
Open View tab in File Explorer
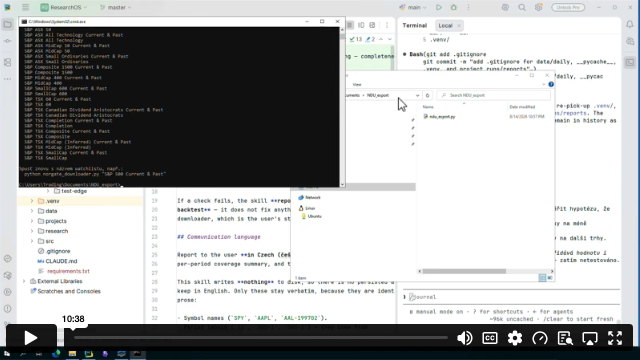pyautogui.click(x=357, y=84)
